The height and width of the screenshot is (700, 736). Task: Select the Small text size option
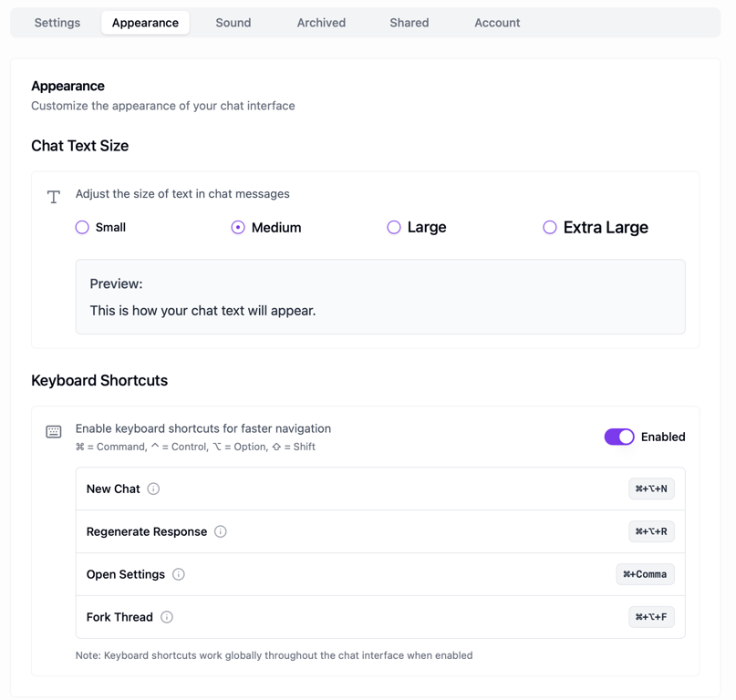click(x=82, y=227)
